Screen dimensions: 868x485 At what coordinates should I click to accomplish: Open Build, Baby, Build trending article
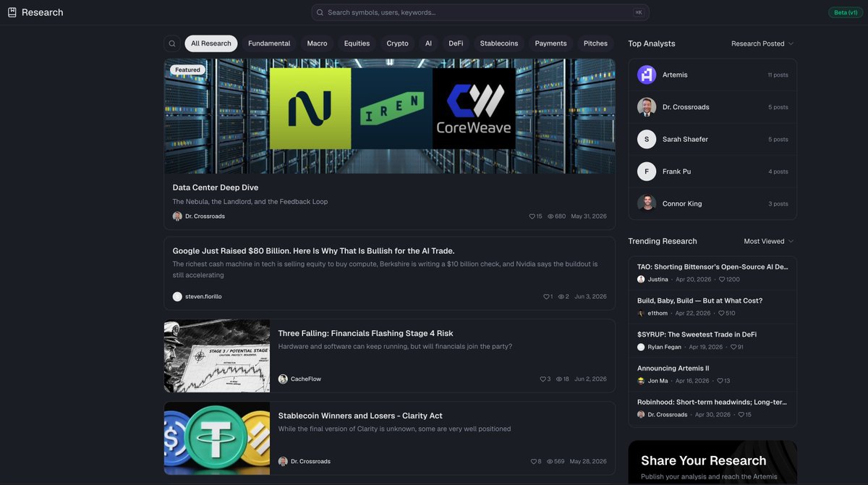click(699, 300)
